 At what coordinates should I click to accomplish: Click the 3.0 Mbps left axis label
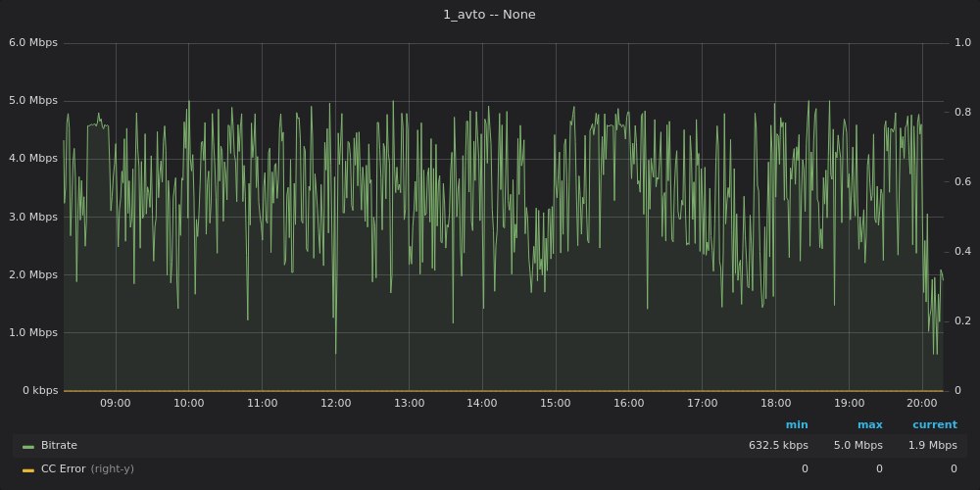click(33, 217)
